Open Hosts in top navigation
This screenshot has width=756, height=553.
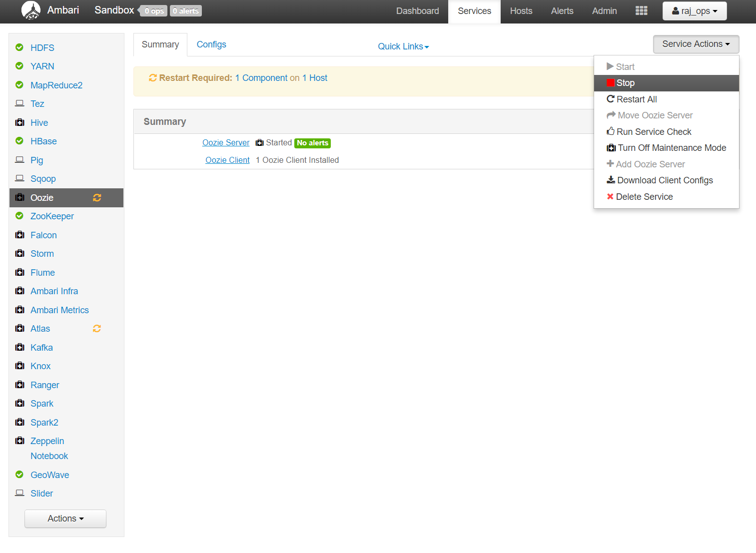[521, 11]
